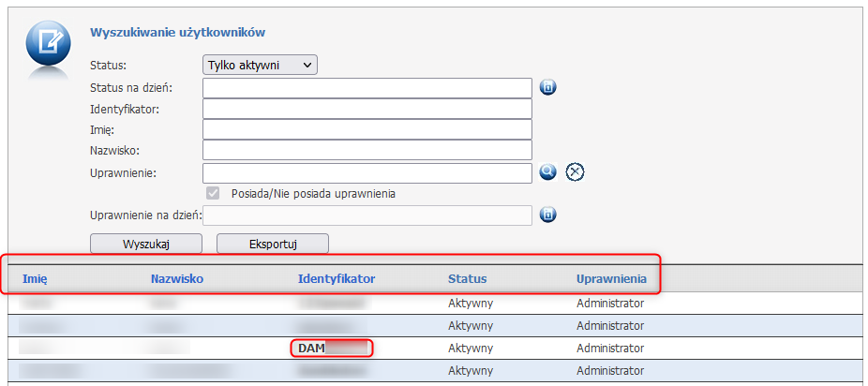868x386 pixels.
Task: Sort by Nazwisko column header
Action: point(176,278)
